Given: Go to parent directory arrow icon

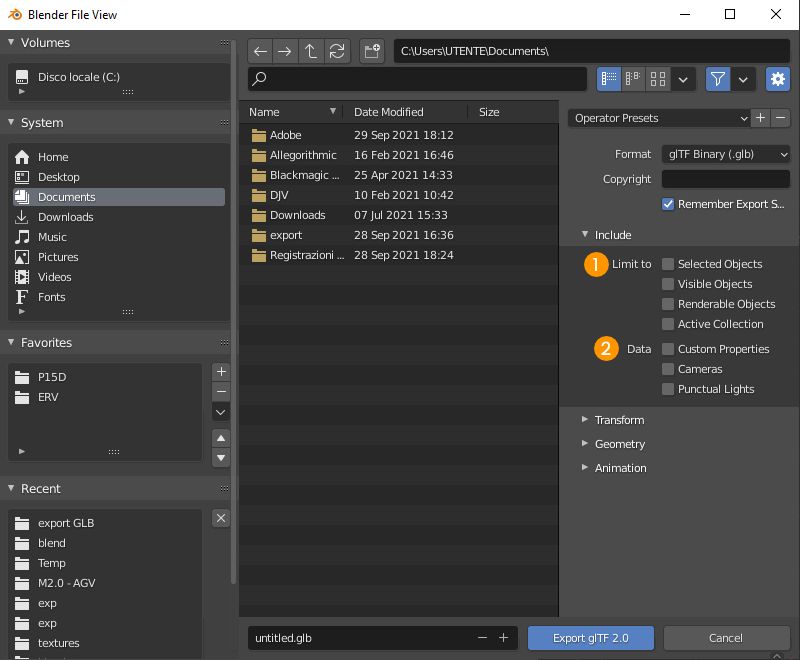Looking at the screenshot, I should click(x=311, y=51).
